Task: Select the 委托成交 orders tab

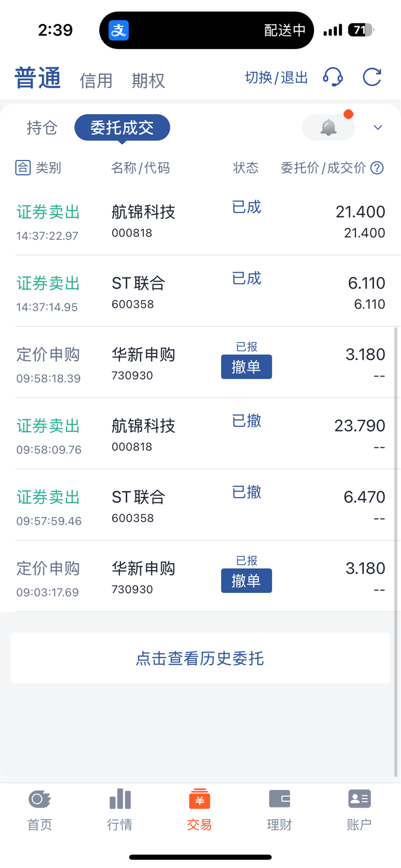Action: (122, 128)
